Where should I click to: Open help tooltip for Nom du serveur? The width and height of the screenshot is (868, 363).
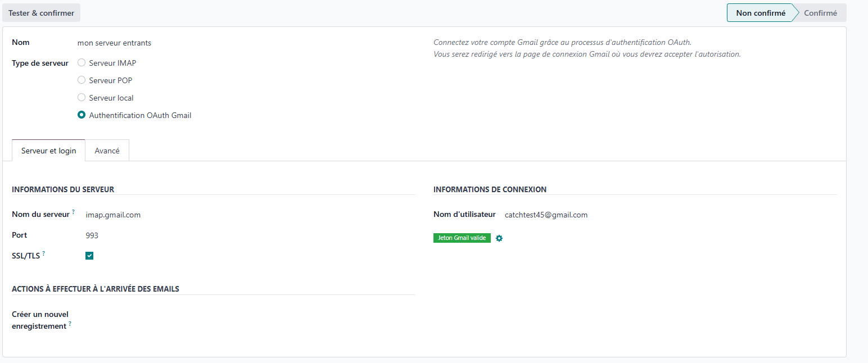[73, 212]
